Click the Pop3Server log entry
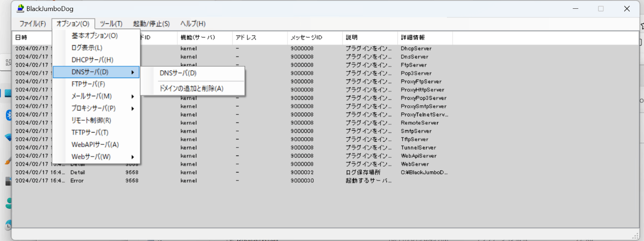The image size is (644, 241). coord(416,73)
